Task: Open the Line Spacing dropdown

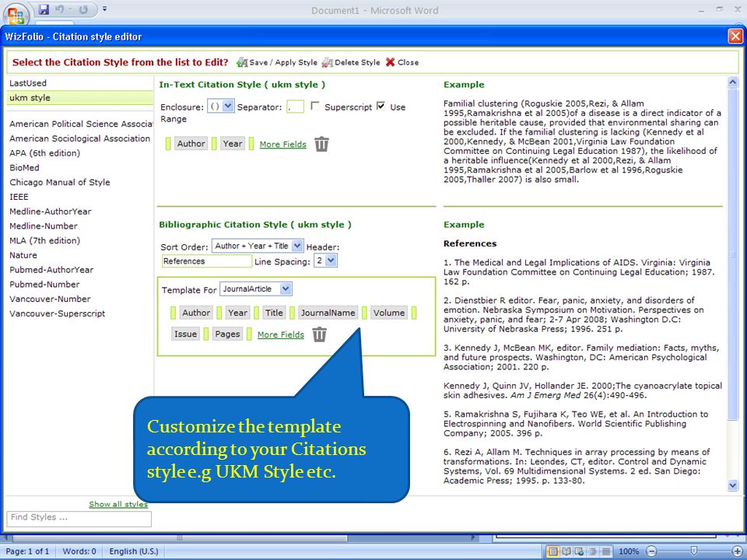Action: [325, 261]
